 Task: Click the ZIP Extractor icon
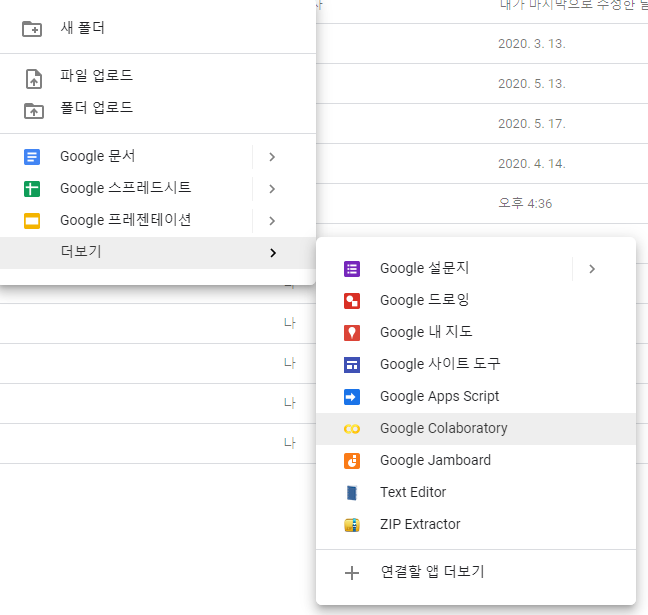[x=352, y=525]
